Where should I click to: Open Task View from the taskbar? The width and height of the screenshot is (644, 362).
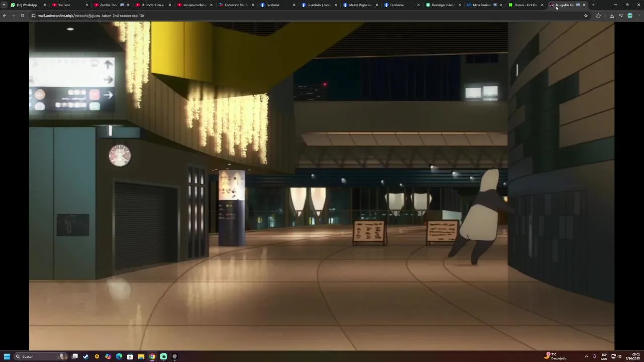point(75,356)
